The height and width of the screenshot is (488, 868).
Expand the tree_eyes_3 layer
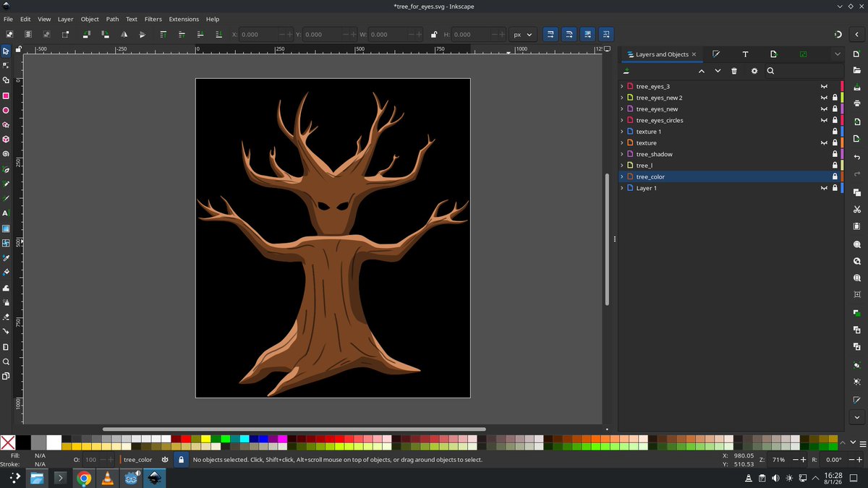coord(622,86)
